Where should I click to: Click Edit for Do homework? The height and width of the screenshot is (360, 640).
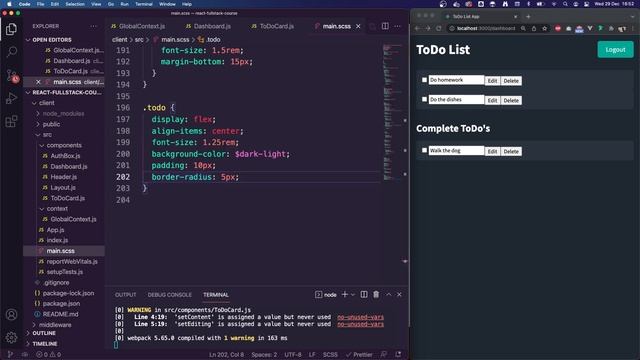pyautogui.click(x=492, y=81)
